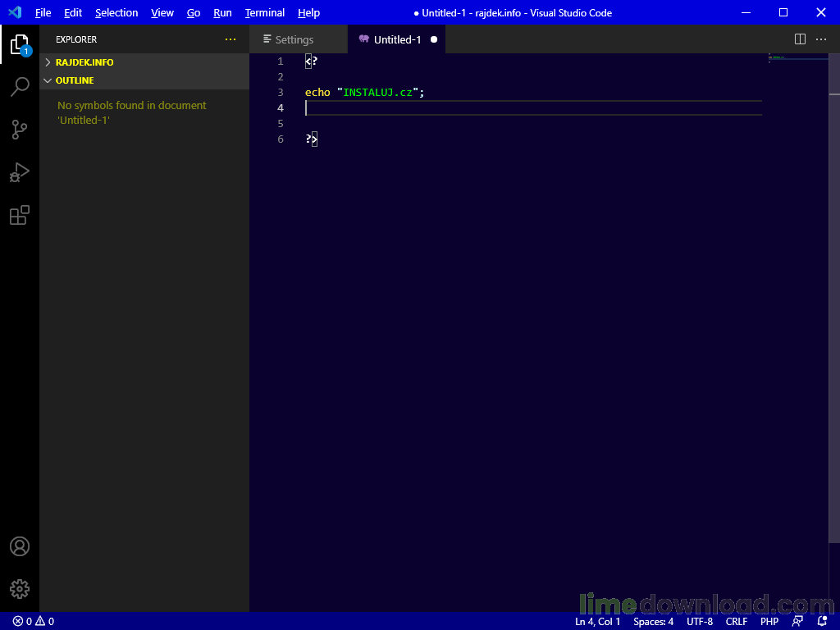The height and width of the screenshot is (630, 840).
Task: Open the Help menu
Action: click(x=308, y=13)
